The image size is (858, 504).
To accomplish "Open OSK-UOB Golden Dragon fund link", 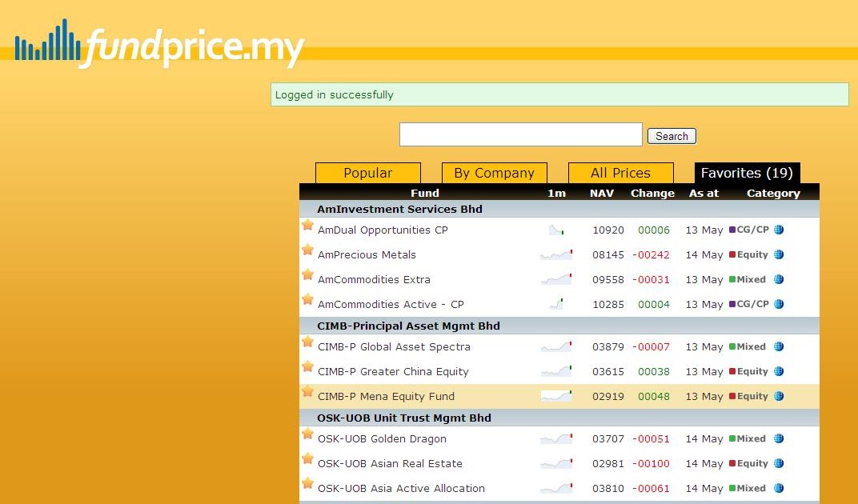I will pos(382,438).
